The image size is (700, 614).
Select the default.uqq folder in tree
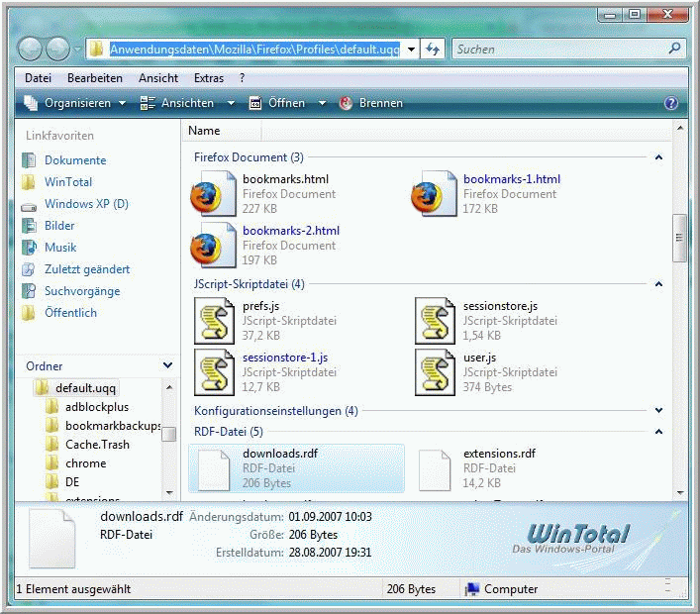point(77,388)
